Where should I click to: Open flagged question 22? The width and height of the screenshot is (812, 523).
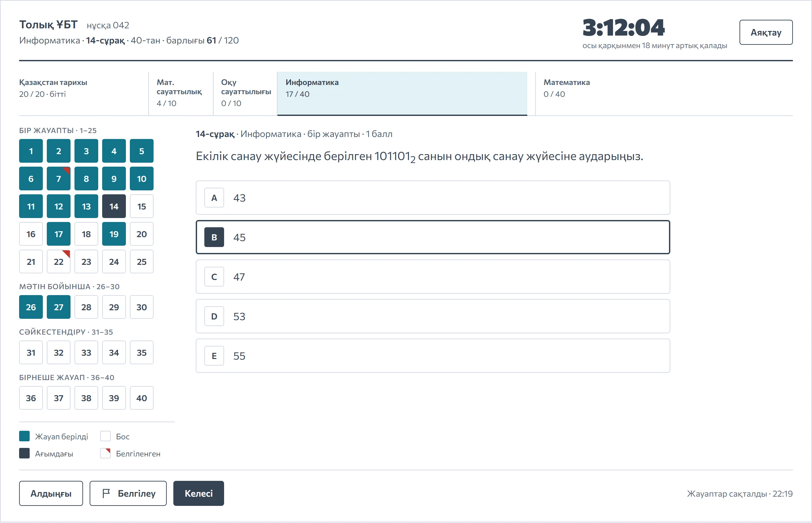[x=58, y=261]
